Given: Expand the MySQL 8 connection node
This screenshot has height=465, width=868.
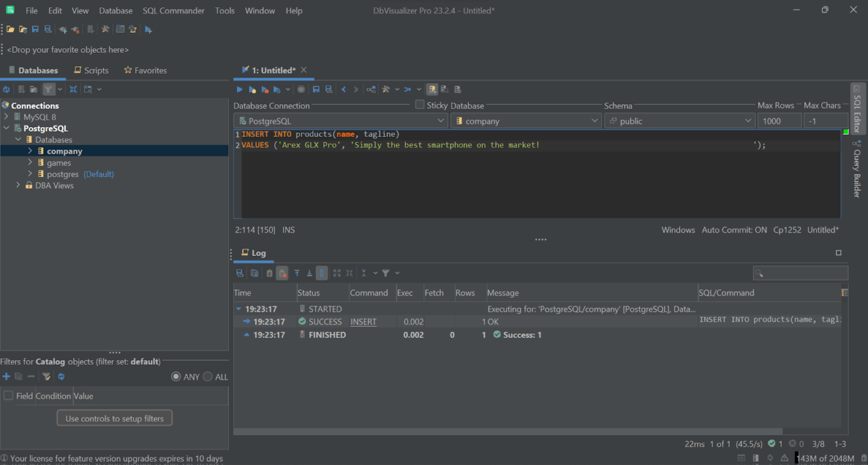Looking at the screenshot, I should (x=7, y=116).
